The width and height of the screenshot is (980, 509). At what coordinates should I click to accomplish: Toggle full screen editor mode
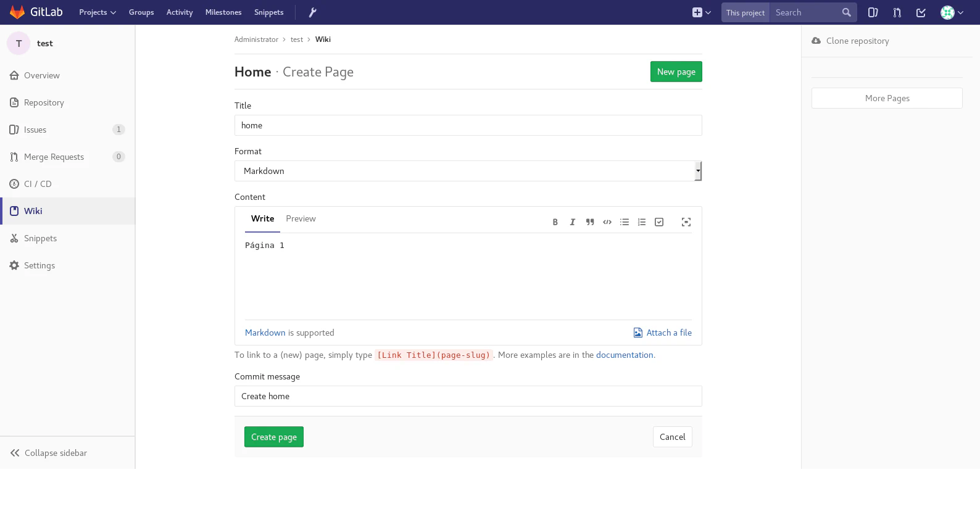[686, 222]
